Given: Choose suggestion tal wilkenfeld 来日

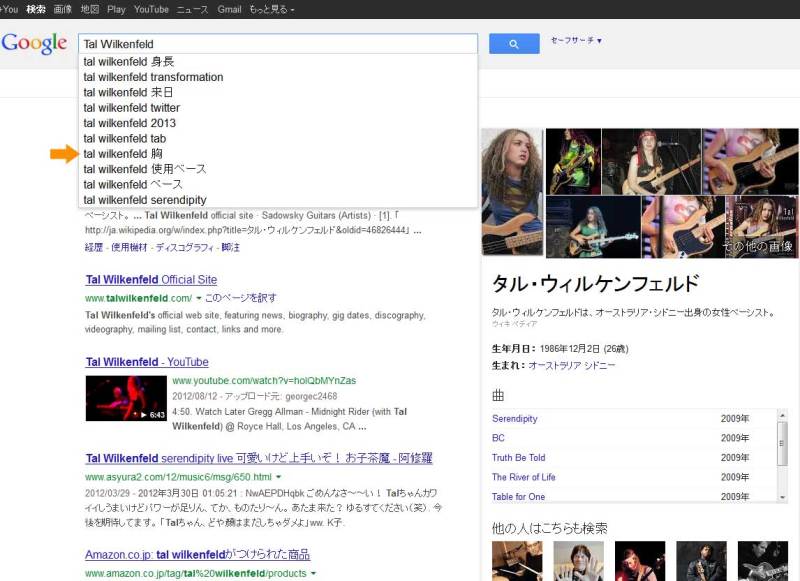Looking at the screenshot, I should 278,92.
